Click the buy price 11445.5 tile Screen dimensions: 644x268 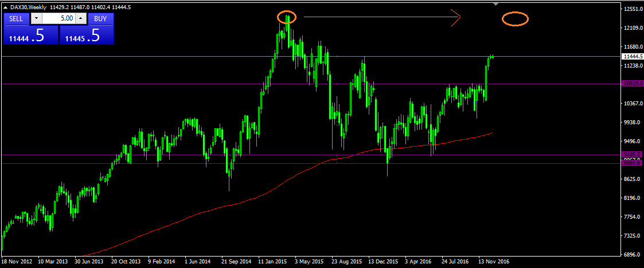coord(87,36)
